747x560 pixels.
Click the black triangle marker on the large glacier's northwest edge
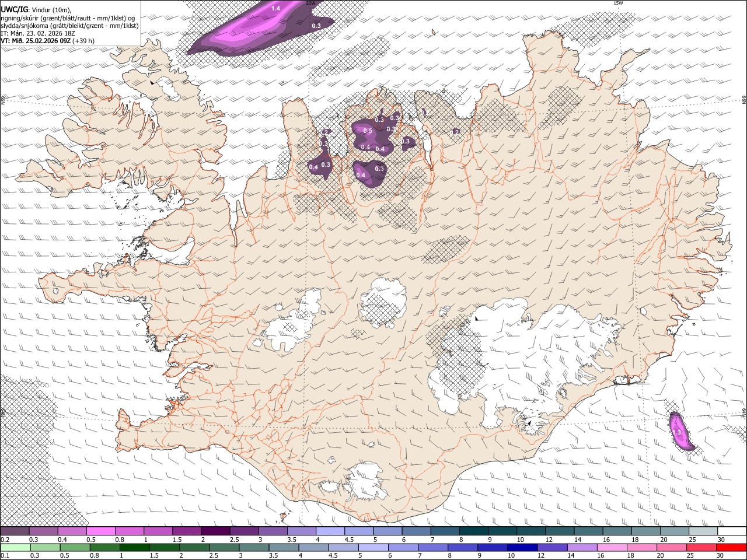click(476, 318)
